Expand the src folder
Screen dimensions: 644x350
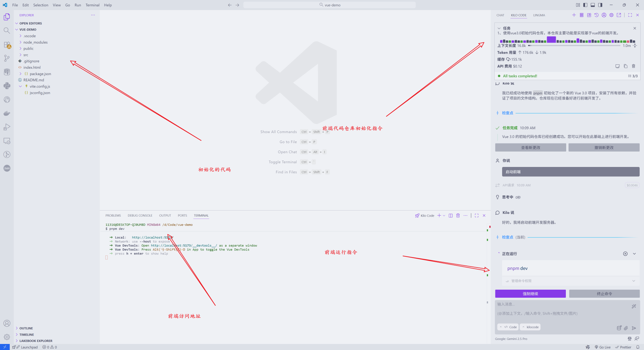point(26,55)
